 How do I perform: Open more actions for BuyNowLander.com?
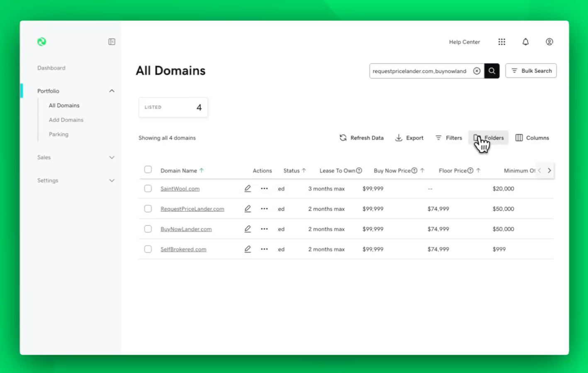[x=264, y=229]
